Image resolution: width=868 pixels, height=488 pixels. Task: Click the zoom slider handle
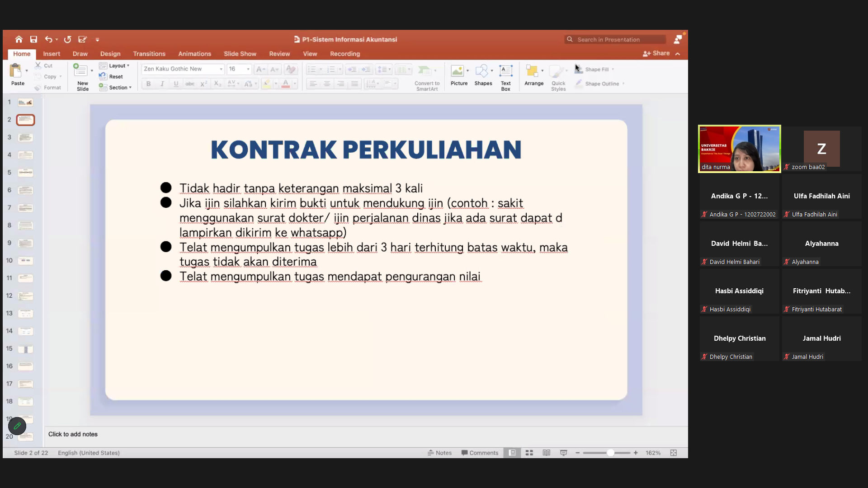click(x=610, y=453)
